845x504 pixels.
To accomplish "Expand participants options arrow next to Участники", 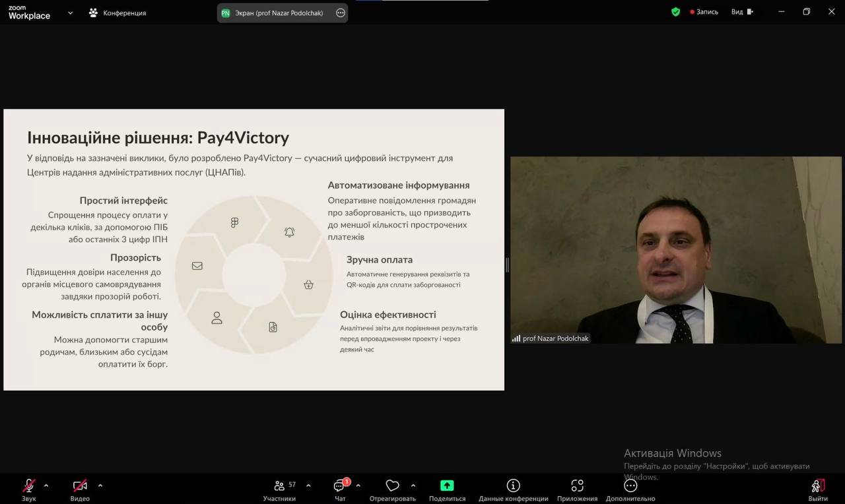I will tap(308, 486).
